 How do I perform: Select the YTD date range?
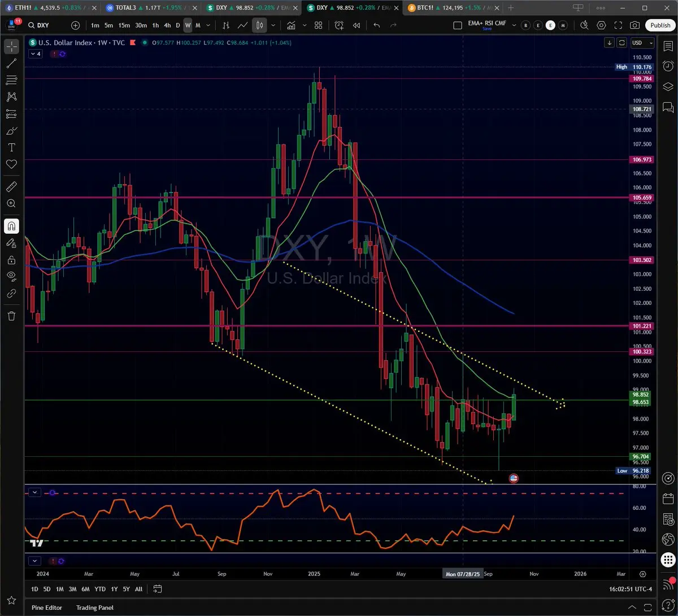tap(100, 589)
